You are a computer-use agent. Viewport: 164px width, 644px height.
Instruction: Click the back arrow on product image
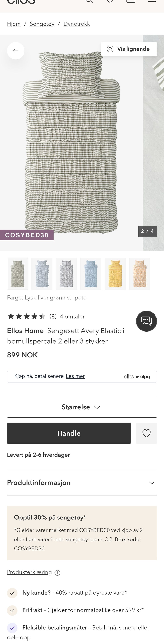[16, 51]
